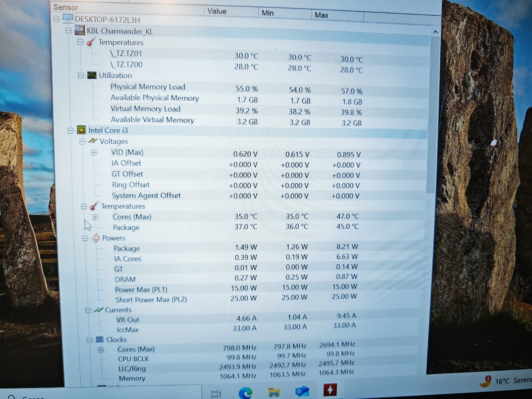Image resolution: width=532 pixels, height=399 pixels.
Task: Open Outlook from the taskbar
Action: (302, 391)
